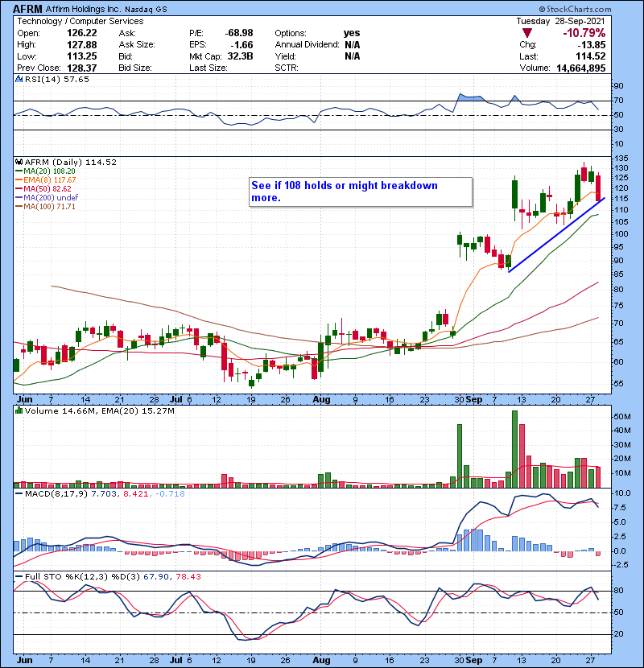This screenshot has height=668, width=644.
Task: Select the Prev Close value 128.37
Action: click(82, 68)
